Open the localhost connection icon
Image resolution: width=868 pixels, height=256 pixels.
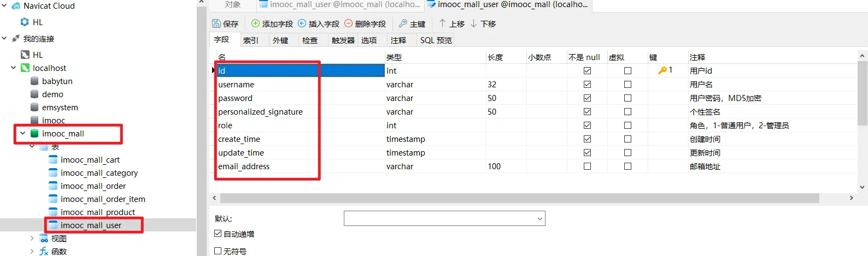25,68
